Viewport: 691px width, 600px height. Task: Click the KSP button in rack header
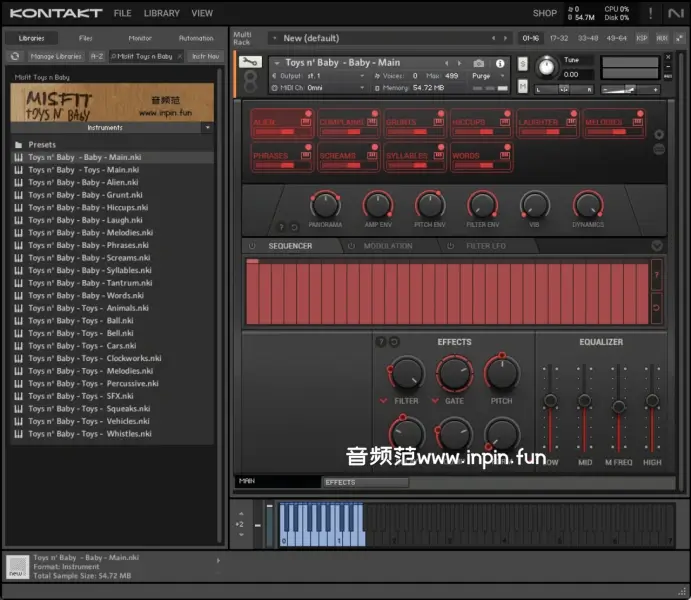(x=642, y=38)
